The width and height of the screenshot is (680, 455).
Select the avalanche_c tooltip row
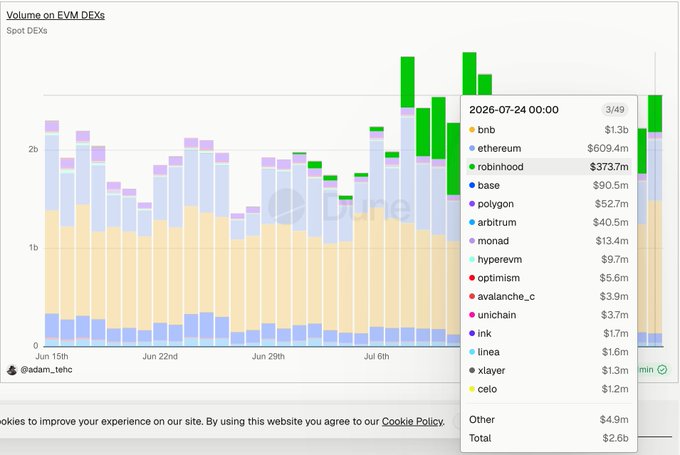(x=549, y=296)
